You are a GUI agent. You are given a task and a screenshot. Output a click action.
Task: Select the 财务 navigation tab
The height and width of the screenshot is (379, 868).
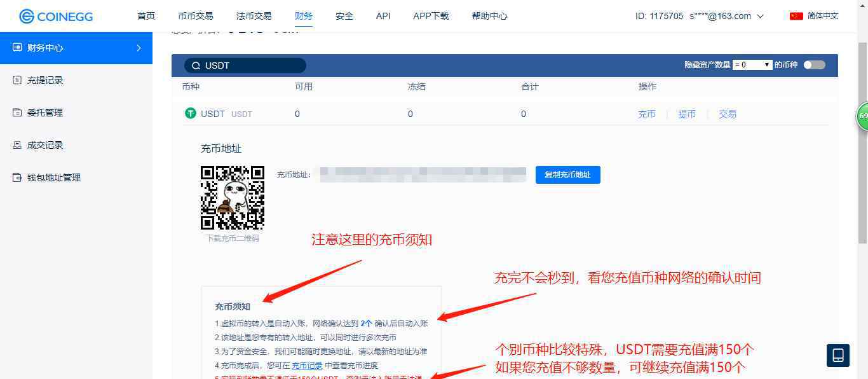[x=304, y=16]
